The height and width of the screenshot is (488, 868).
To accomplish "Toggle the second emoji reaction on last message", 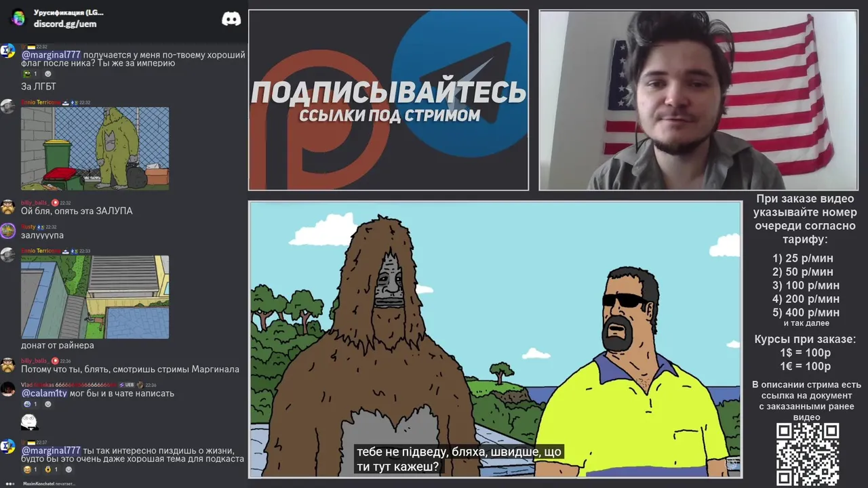I will coord(52,470).
